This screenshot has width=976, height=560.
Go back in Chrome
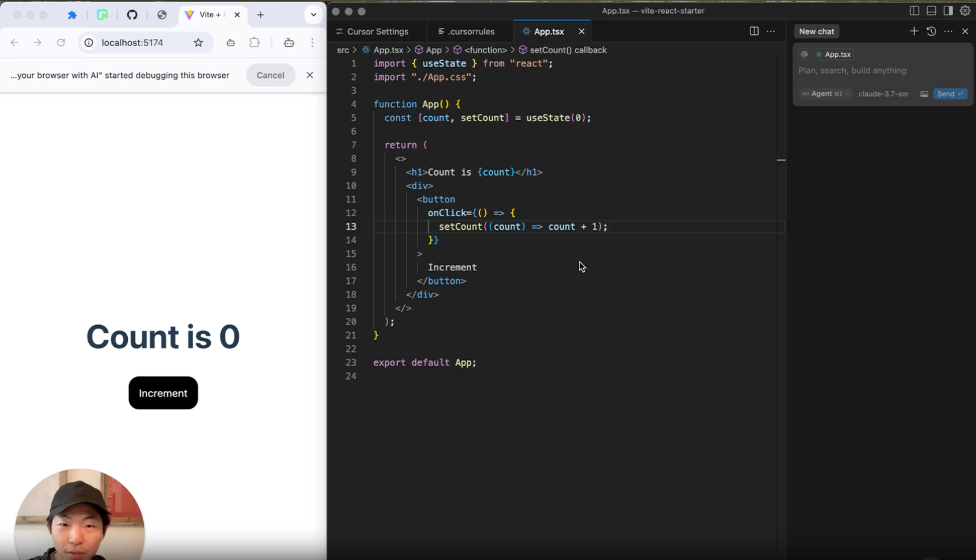(14, 43)
